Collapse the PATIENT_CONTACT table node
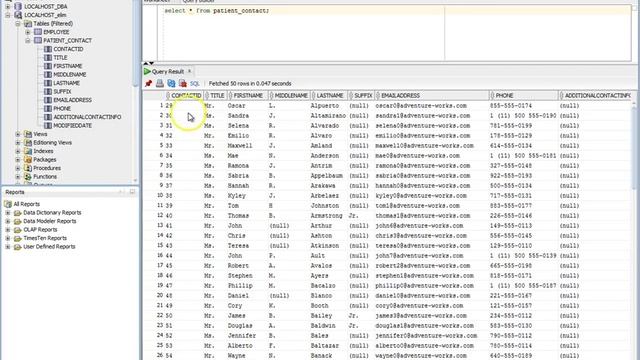640x360 pixels. (x=28, y=40)
